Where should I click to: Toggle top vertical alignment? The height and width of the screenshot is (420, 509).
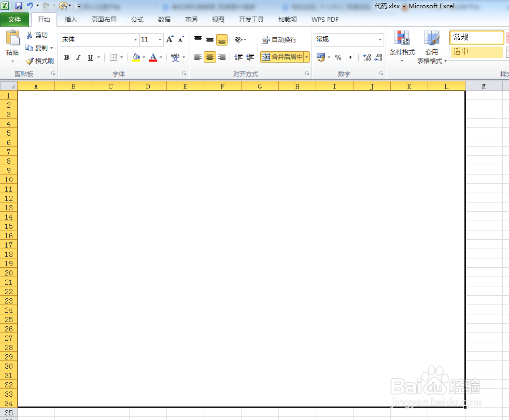tap(198, 39)
